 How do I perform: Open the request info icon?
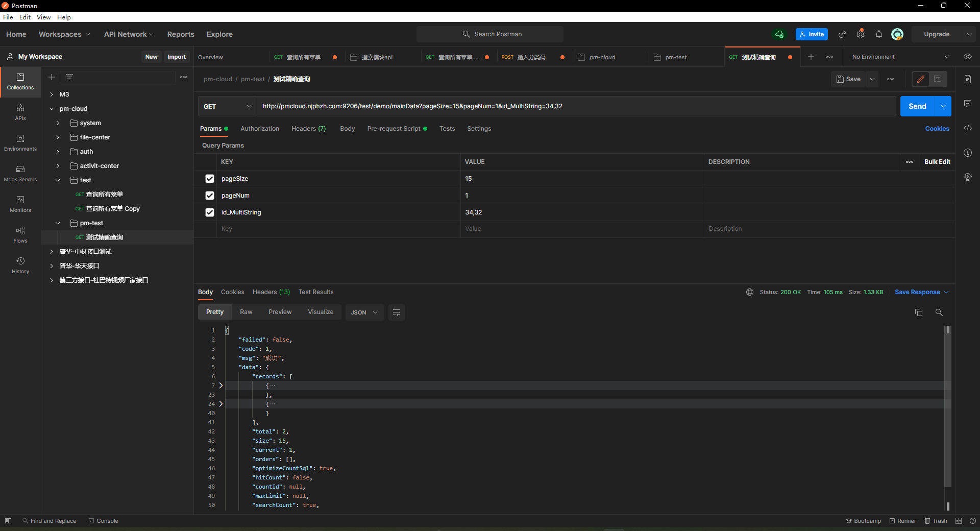[968, 153]
